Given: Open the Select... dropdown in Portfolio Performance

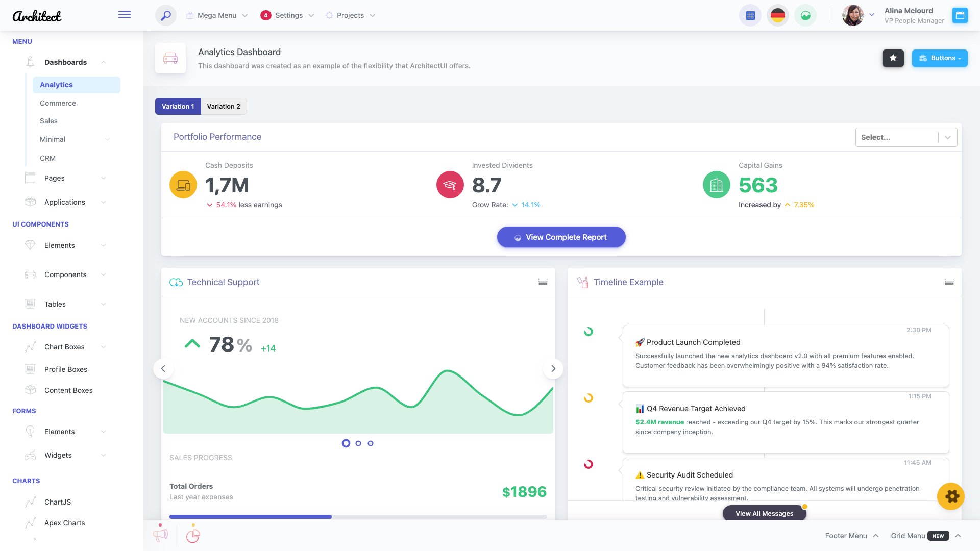Looking at the screenshot, I should (906, 137).
